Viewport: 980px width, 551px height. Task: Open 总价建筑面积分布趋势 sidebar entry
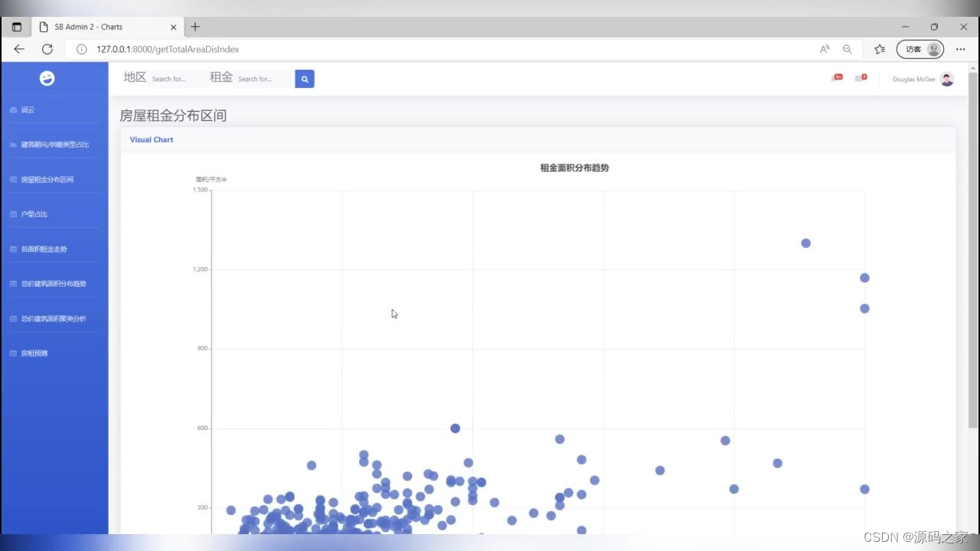pos(54,284)
